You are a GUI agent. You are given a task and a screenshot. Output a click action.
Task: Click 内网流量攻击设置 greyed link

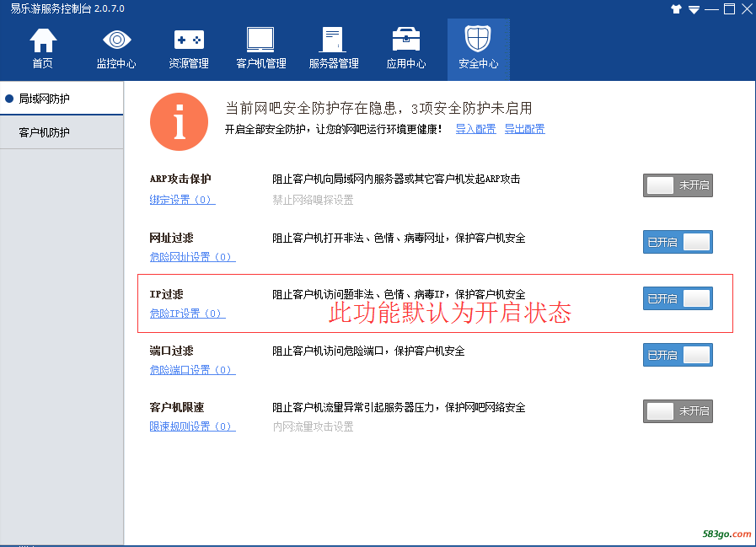click(x=313, y=426)
